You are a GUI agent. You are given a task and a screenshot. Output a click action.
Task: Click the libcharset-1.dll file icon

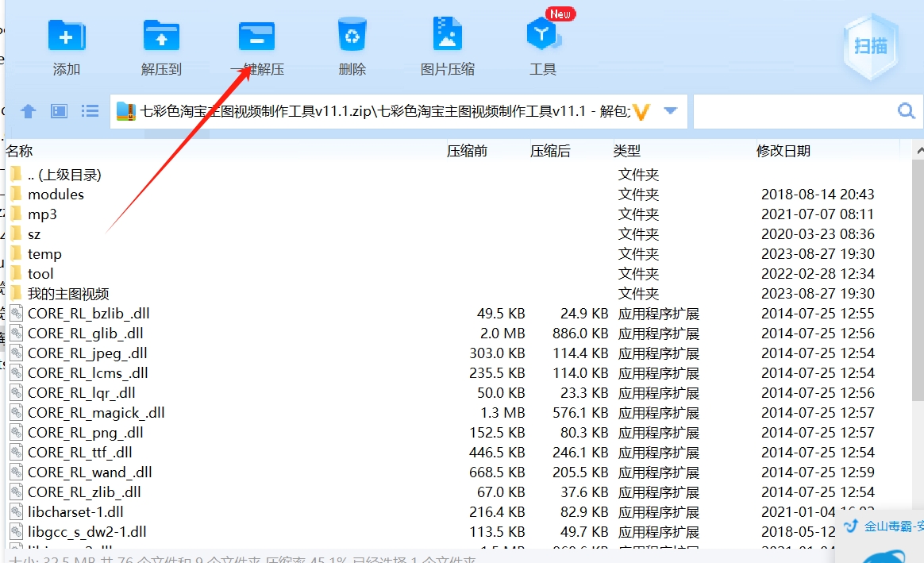[x=17, y=511]
